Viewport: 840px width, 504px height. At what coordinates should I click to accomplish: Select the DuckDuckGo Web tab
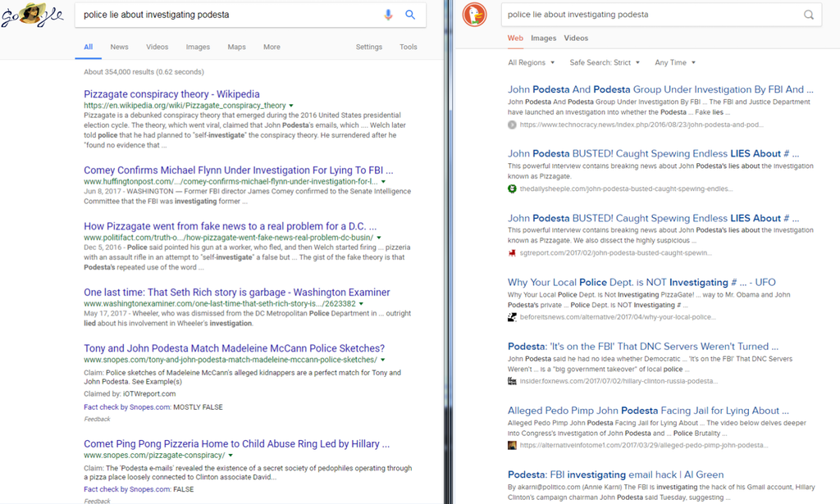point(515,38)
